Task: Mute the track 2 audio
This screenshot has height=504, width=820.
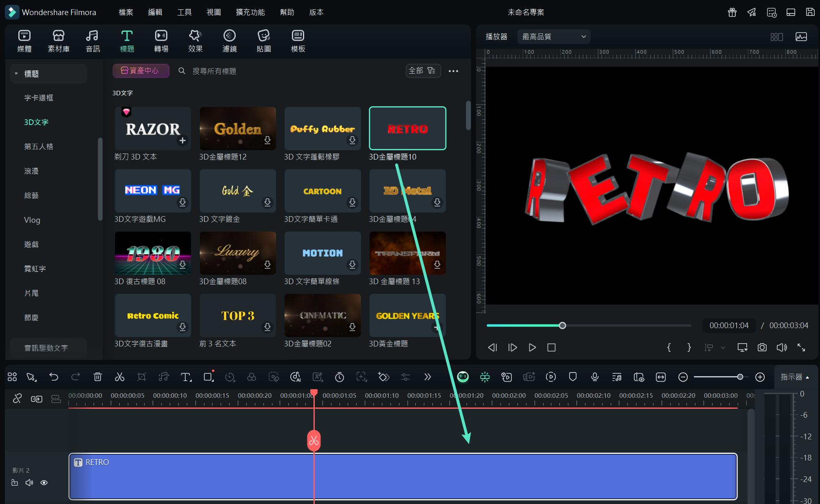Action: point(29,483)
